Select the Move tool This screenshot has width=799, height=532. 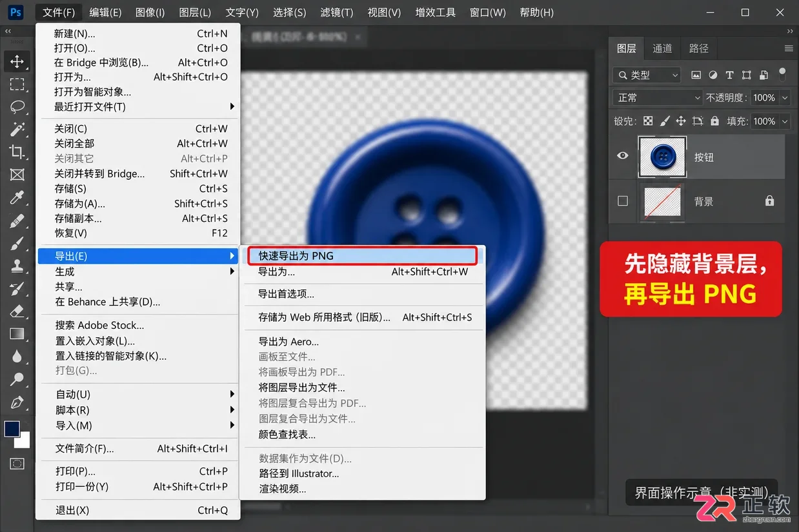pyautogui.click(x=17, y=61)
